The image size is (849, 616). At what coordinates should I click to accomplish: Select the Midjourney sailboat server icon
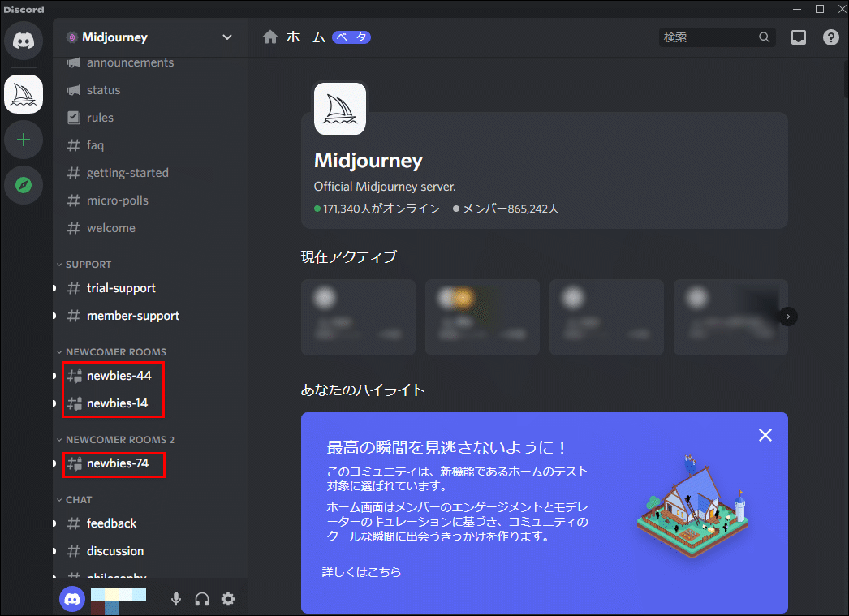click(24, 94)
